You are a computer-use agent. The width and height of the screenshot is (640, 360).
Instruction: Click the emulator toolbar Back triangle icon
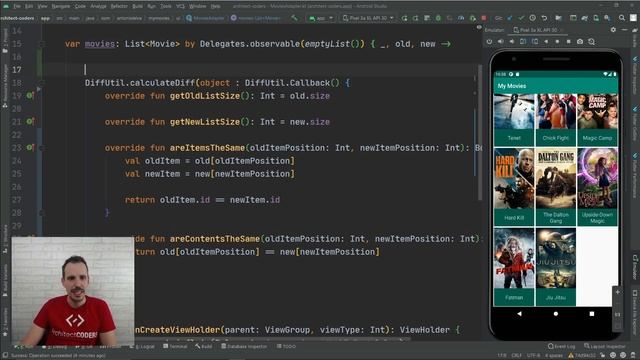[x=546, y=42]
